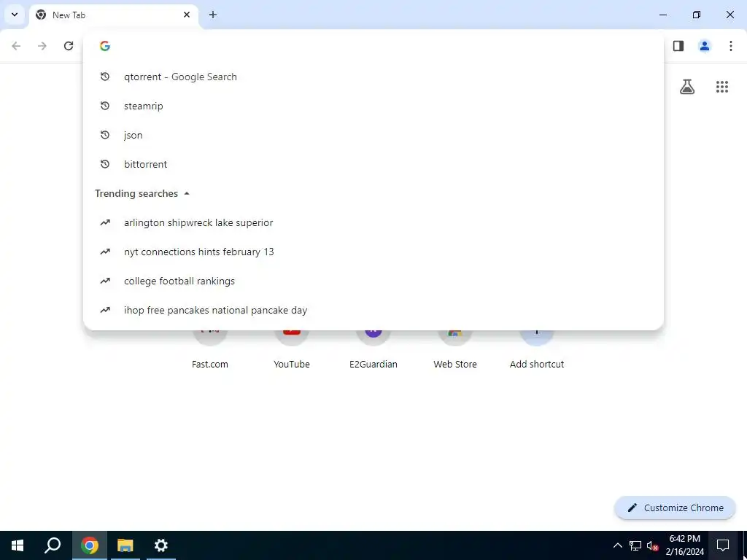Go forward using the forward arrow
Image resolution: width=747 pixels, height=560 pixels.
(x=42, y=46)
